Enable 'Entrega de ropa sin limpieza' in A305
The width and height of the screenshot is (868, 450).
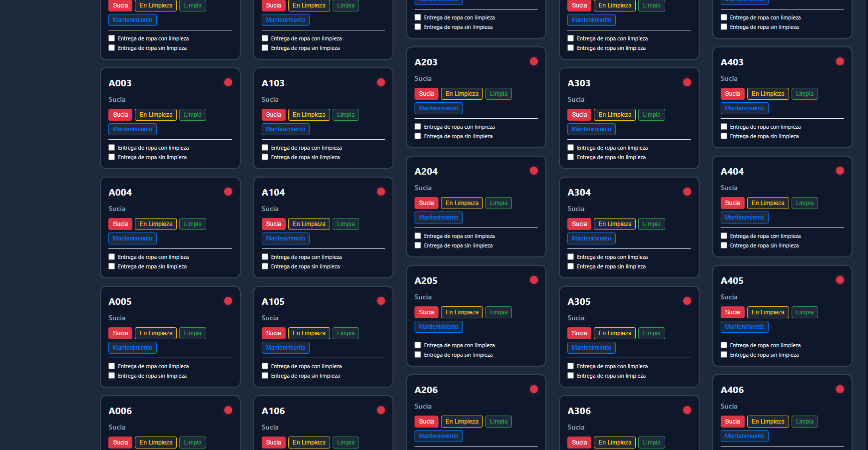[571, 376]
